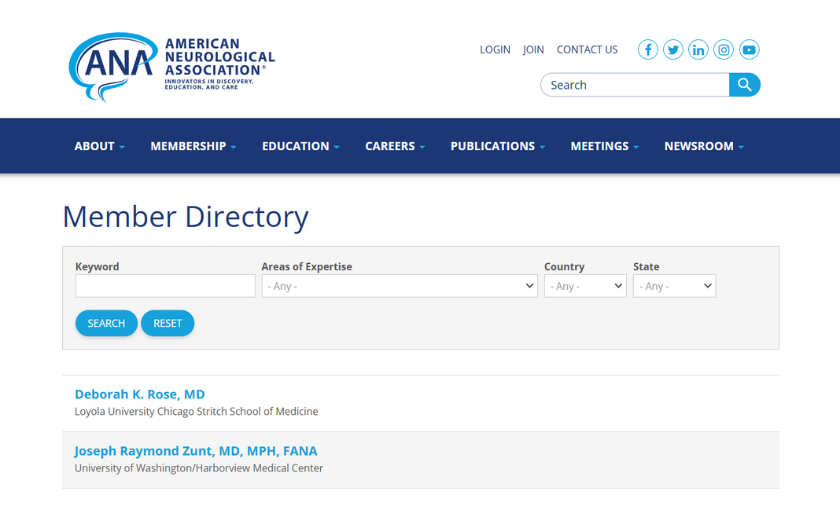Open the ANA YouTube icon
This screenshot has width=840, height=519.
coord(749,50)
